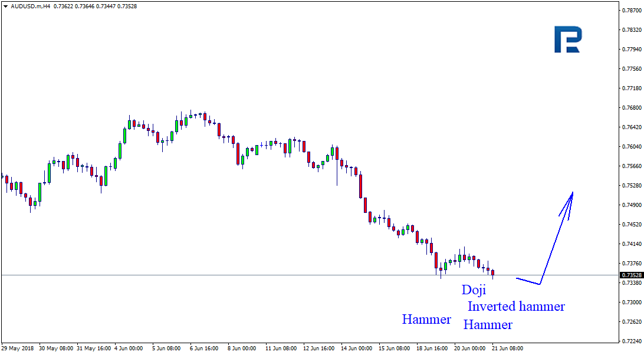Viewport: 644px width, 355px height.
Task: Select the 'Doji' text annotation
Action: 474,290
